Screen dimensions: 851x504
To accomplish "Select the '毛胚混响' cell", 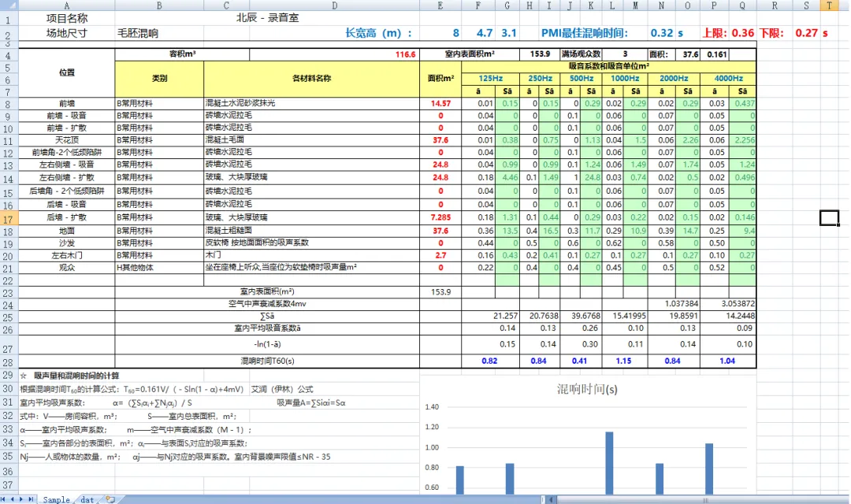I will pos(138,33).
